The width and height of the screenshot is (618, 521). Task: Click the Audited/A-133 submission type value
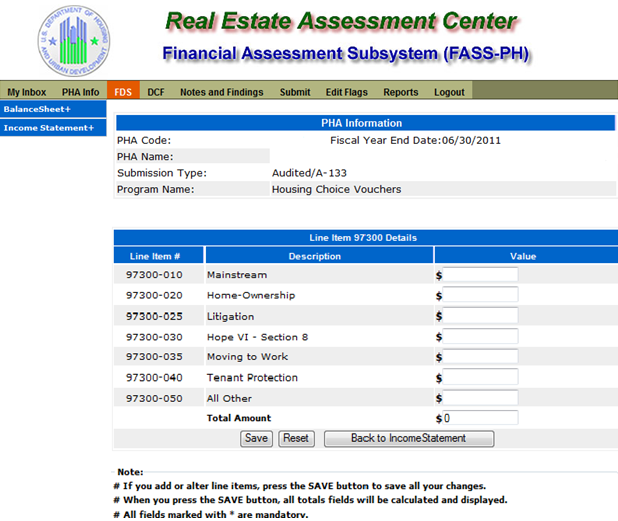[x=309, y=173]
